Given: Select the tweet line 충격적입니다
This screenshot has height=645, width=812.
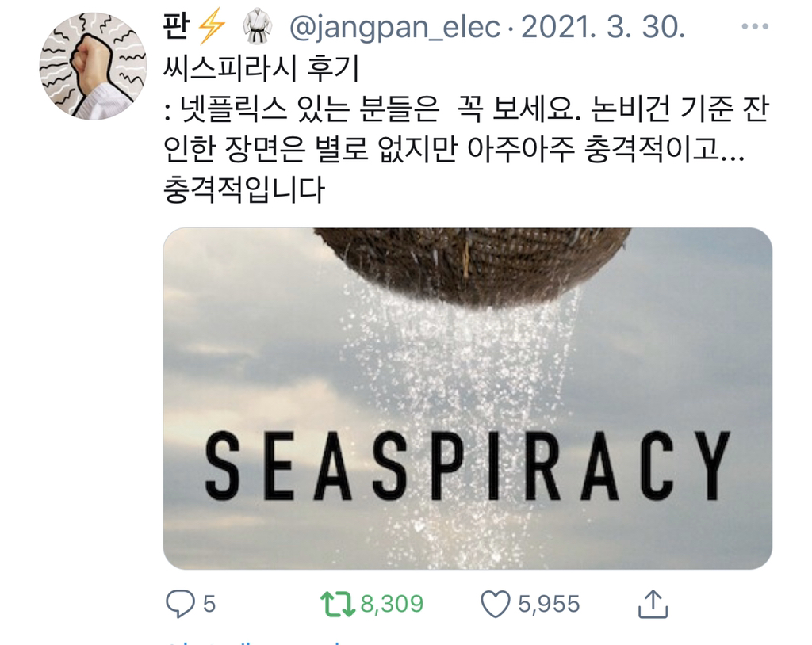Looking at the screenshot, I should pyautogui.click(x=244, y=190).
